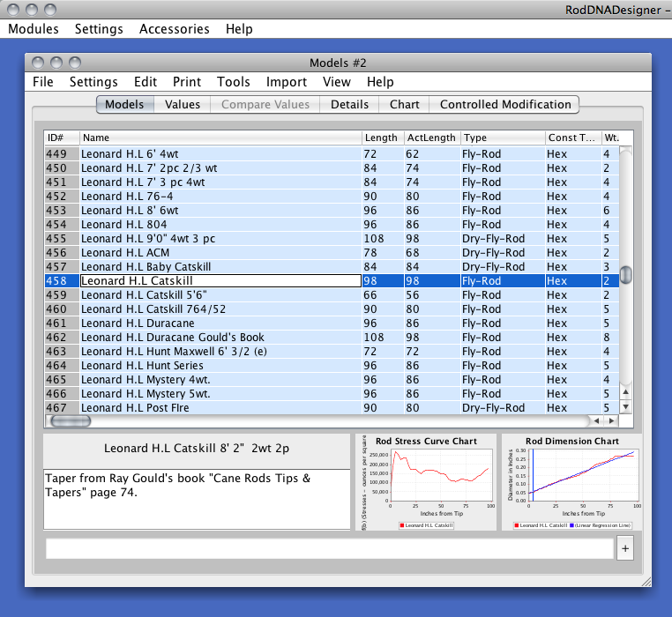This screenshot has height=617, width=672.
Task: Click the plus button beside the text field
Action: [625, 548]
